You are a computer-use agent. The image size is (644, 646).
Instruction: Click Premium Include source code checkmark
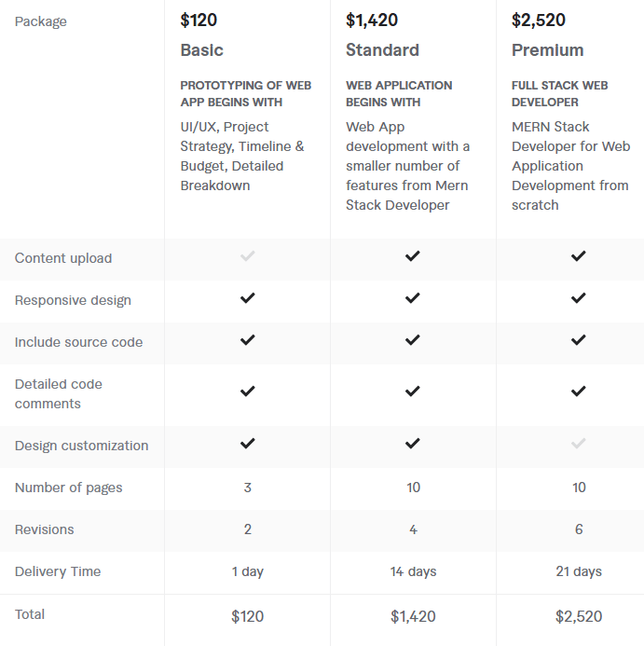coord(579,340)
